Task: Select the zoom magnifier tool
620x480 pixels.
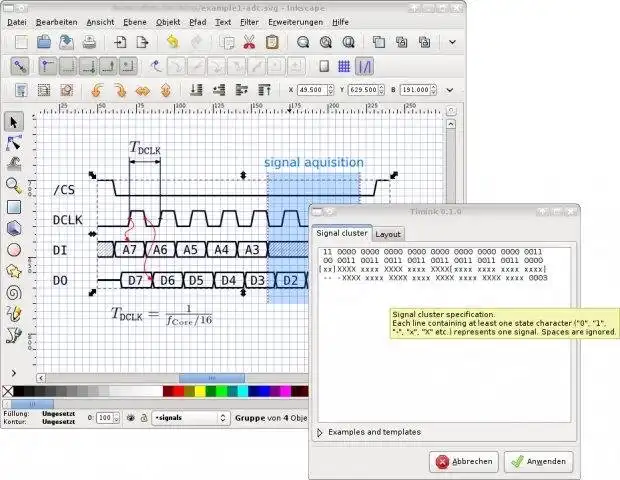Action: (14, 185)
